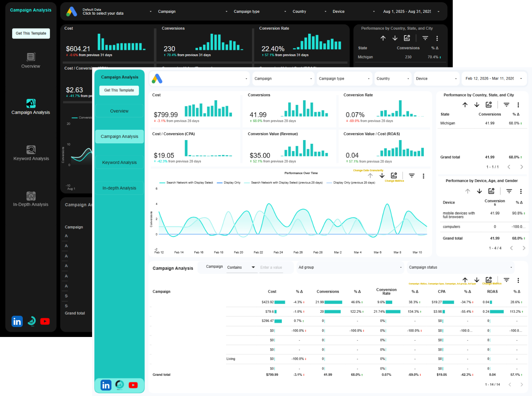The image size is (532, 396).
Task: Open filter icon on Performance by Device panel
Action: point(509,191)
